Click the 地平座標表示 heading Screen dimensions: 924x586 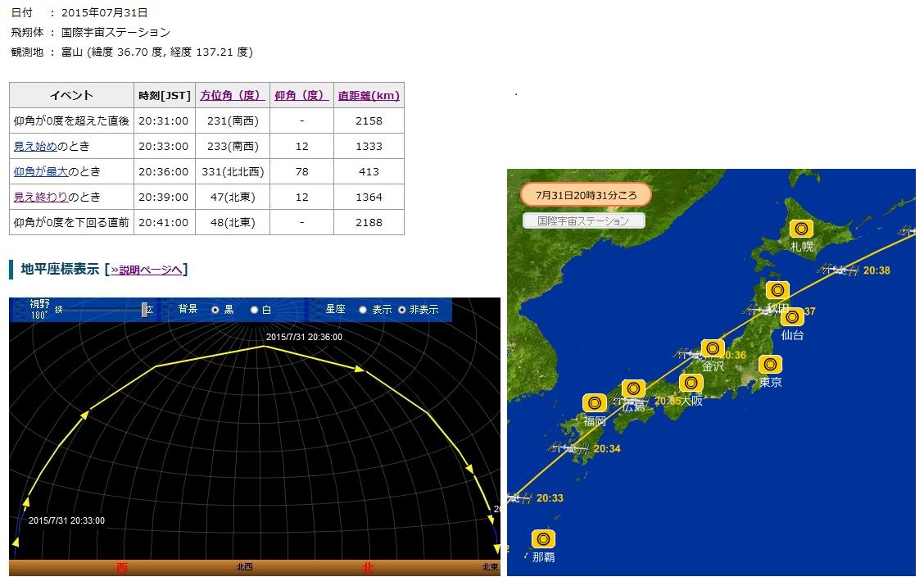[60, 270]
